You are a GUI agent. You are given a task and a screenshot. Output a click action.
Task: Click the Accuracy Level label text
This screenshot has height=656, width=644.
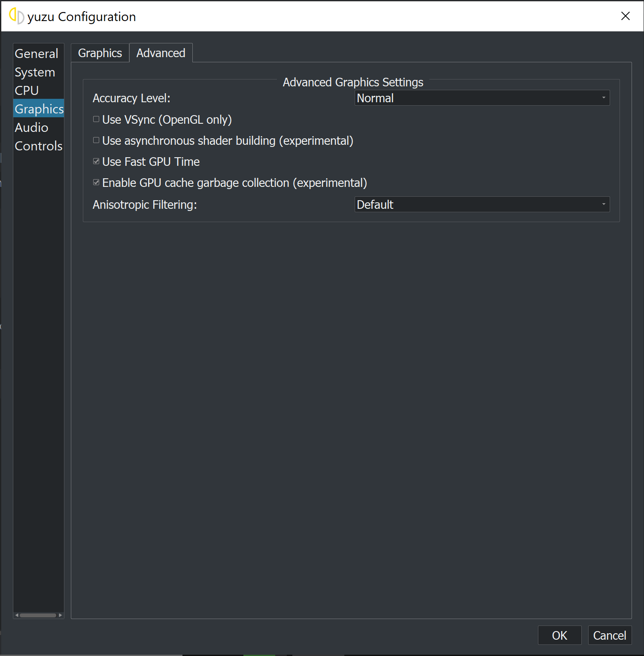(131, 98)
